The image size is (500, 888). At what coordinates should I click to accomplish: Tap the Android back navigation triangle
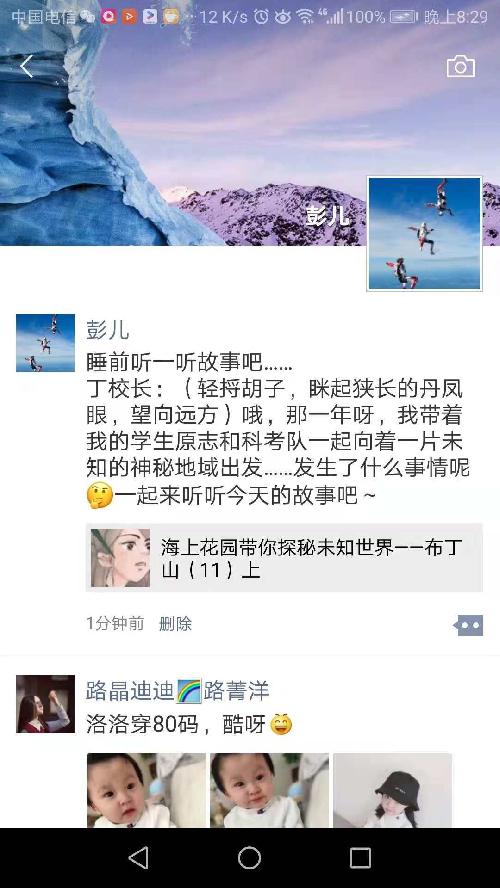tap(139, 858)
